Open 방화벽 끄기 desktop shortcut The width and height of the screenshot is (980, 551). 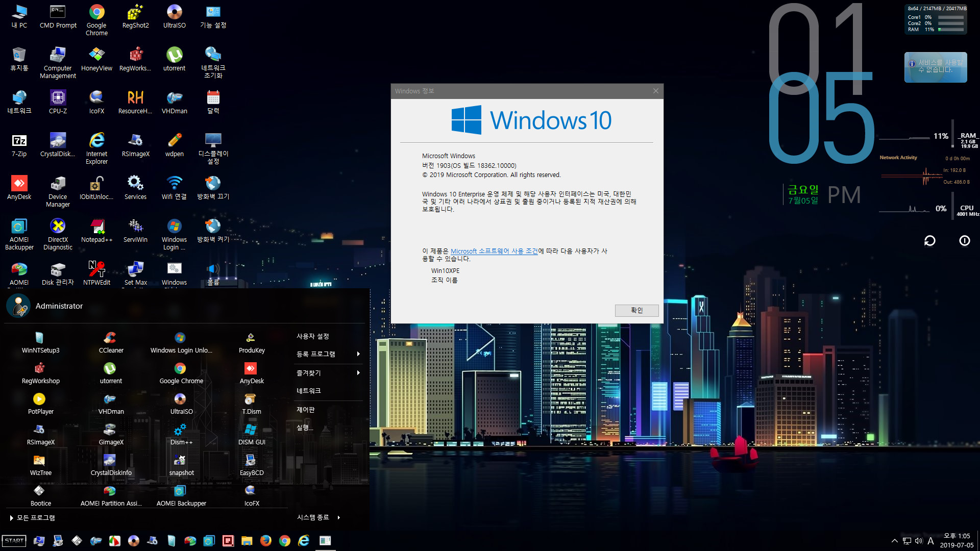click(213, 188)
